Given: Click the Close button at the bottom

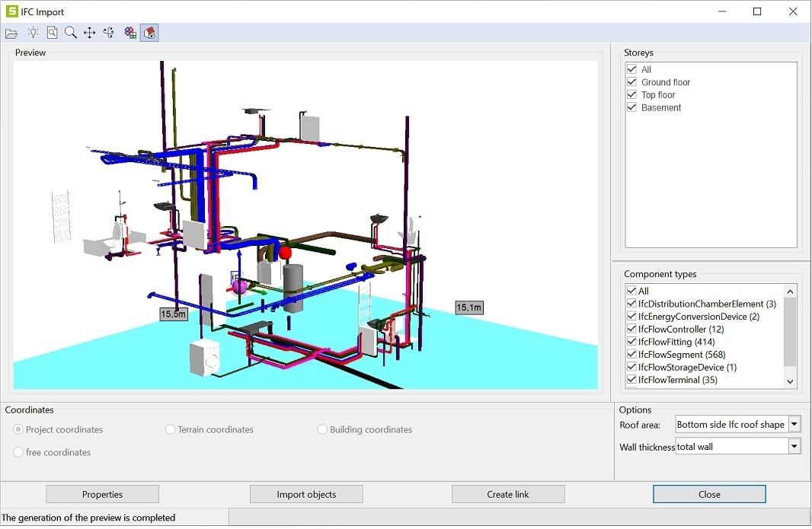Looking at the screenshot, I should [x=709, y=494].
